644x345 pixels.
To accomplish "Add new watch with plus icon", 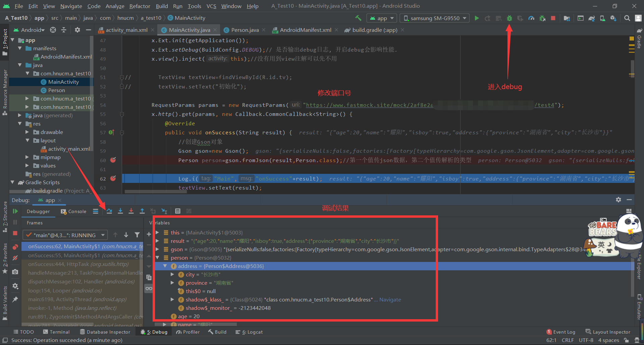I will pyautogui.click(x=149, y=234).
